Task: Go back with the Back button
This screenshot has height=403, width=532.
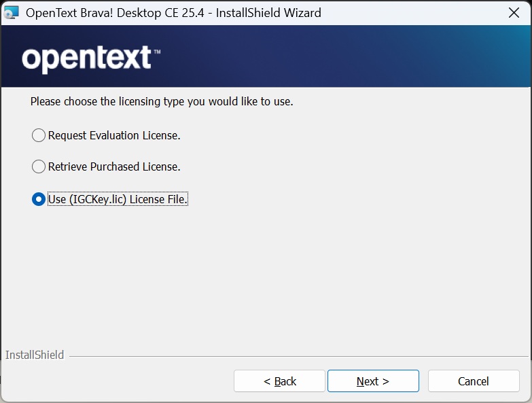Action: 279,381
